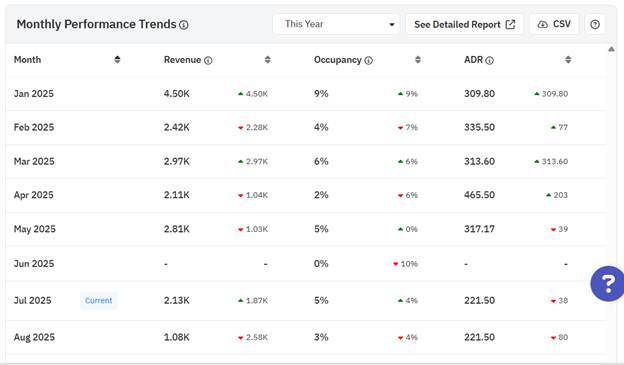Screen dimensions: 624x365
Task: Click the Occupancy column info icon
Action: pyautogui.click(x=369, y=61)
